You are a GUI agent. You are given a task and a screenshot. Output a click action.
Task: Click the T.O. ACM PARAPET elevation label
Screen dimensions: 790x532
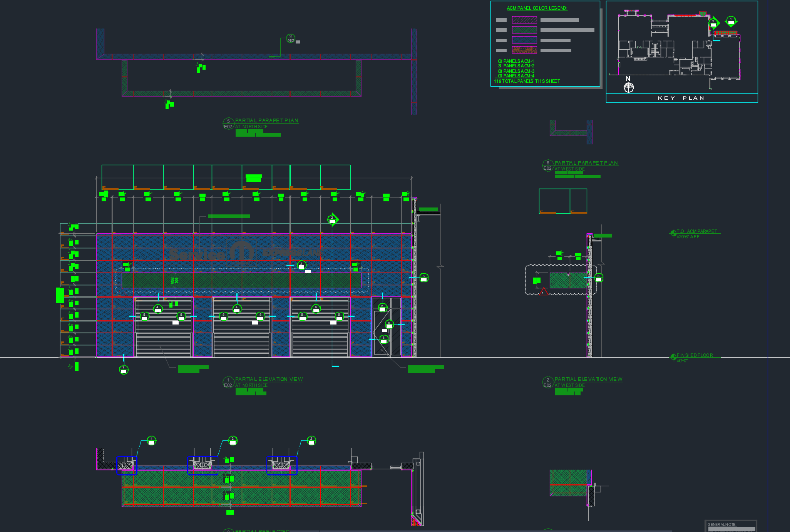click(697, 231)
